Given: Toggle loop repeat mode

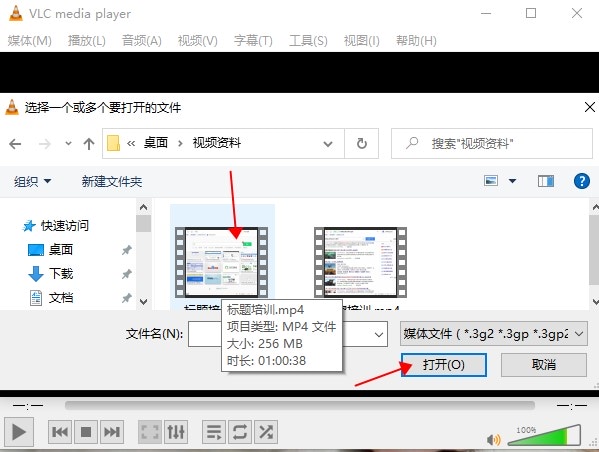Looking at the screenshot, I should click(x=240, y=432).
